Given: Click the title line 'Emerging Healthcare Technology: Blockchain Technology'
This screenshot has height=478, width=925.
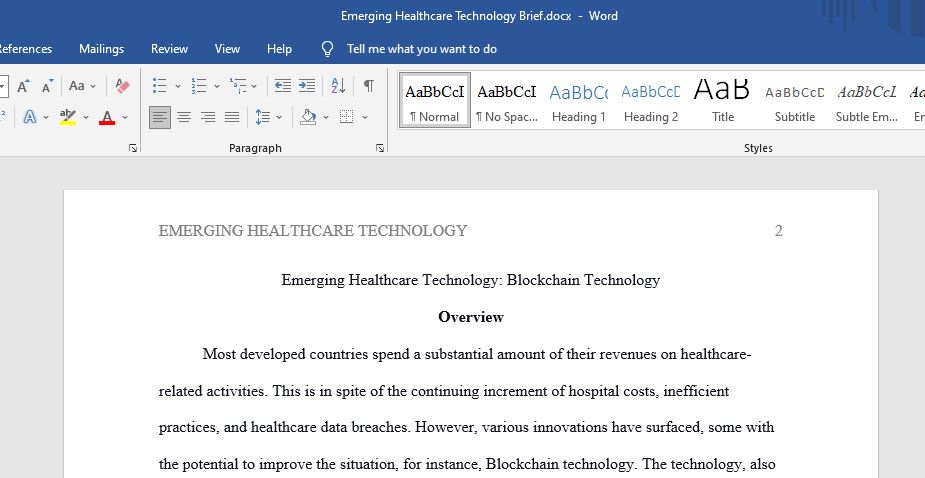Looking at the screenshot, I should point(471,280).
